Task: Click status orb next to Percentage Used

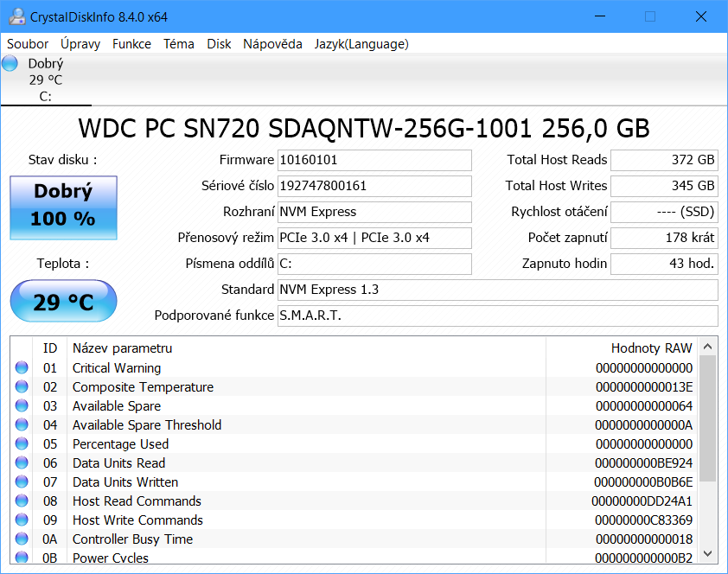Action: pos(22,444)
